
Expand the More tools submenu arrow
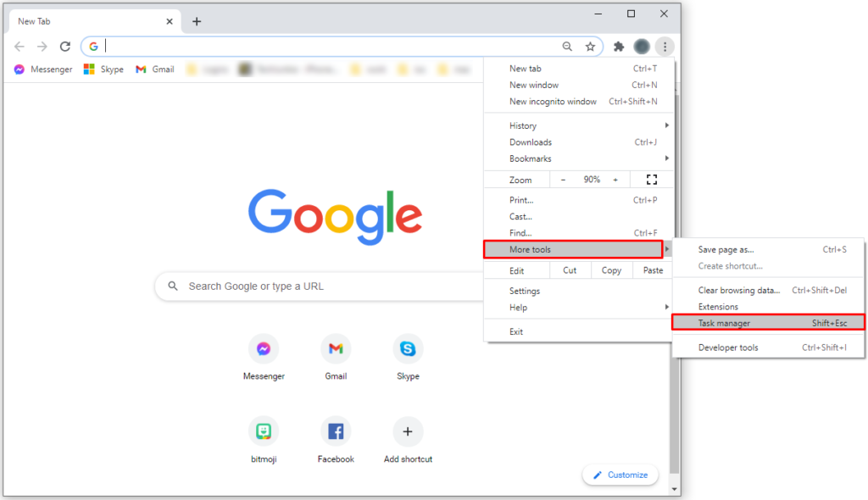(x=666, y=249)
